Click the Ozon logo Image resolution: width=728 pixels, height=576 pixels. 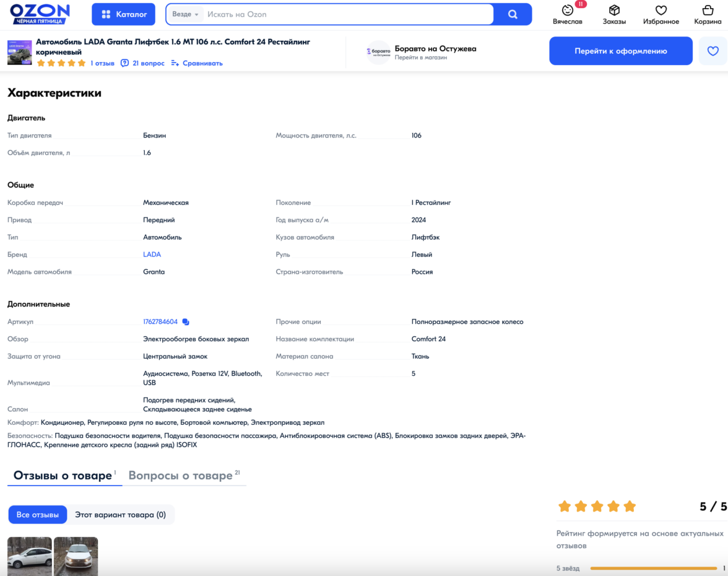pos(40,14)
